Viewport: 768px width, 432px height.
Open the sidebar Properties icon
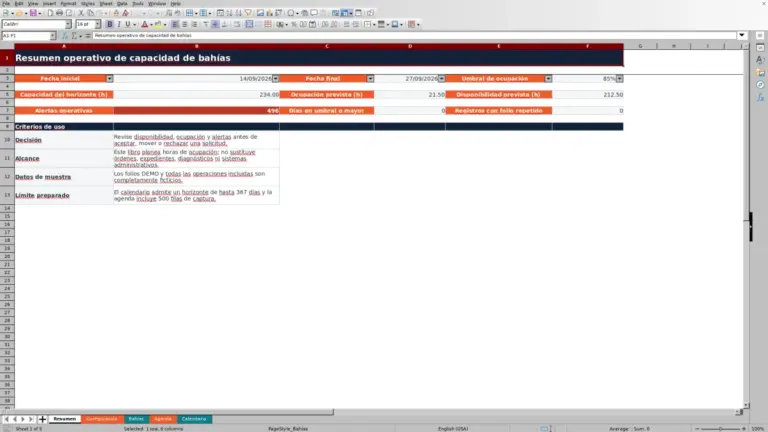point(760,48)
